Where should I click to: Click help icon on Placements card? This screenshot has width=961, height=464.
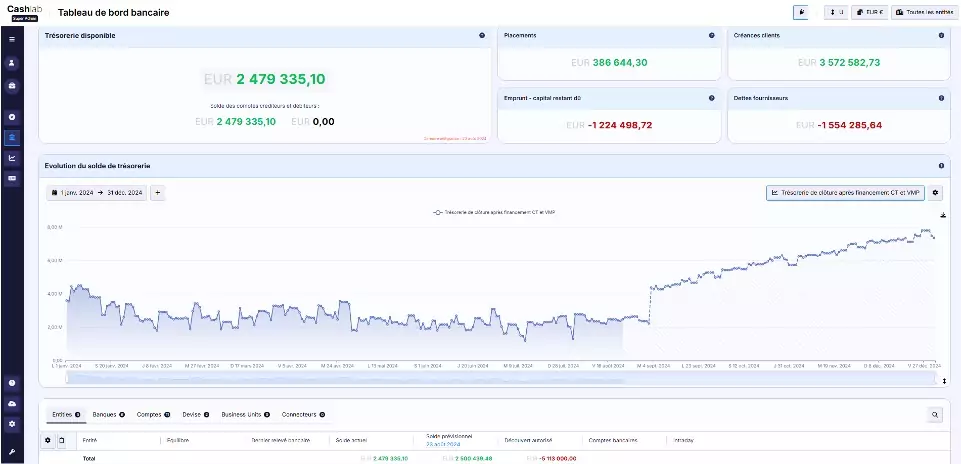(x=711, y=35)
